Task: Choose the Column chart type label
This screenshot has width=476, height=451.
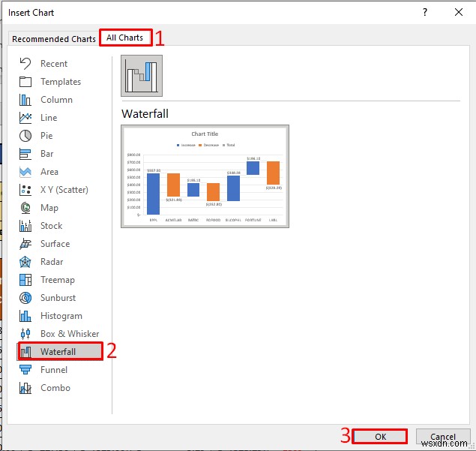Action: (56, 100)
